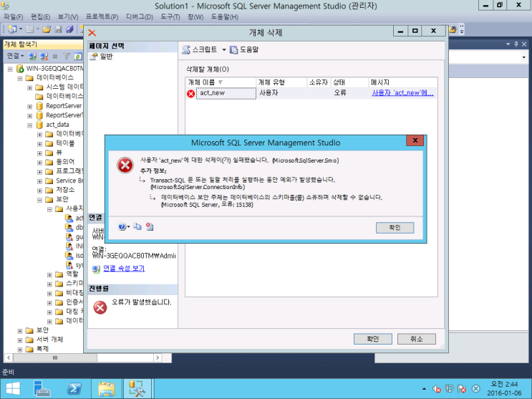This screenshot has height=399, width=532.
Task: Click the Action Center flag tray icon
Action: [x=462, y=389]
